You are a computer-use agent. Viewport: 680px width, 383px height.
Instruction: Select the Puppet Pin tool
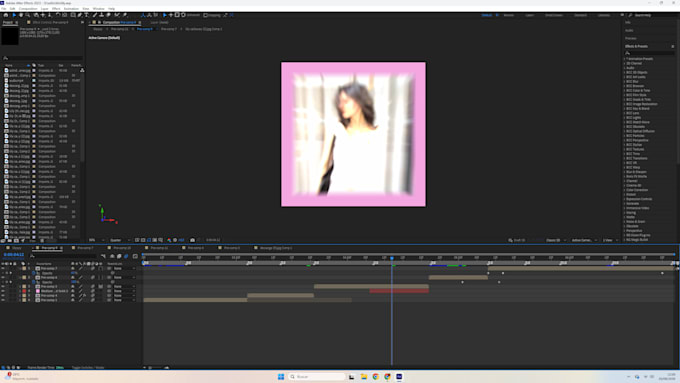125,15
